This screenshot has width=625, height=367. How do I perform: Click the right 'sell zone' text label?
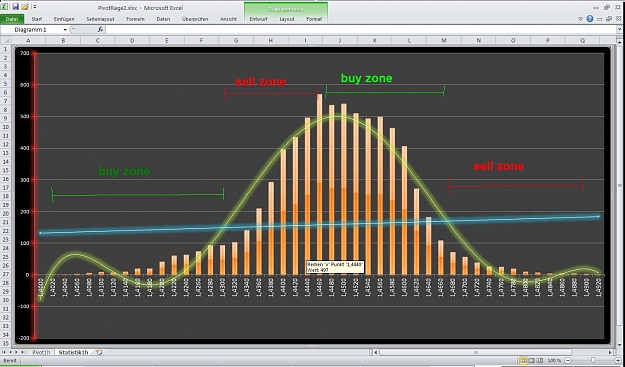pos(498,166)
